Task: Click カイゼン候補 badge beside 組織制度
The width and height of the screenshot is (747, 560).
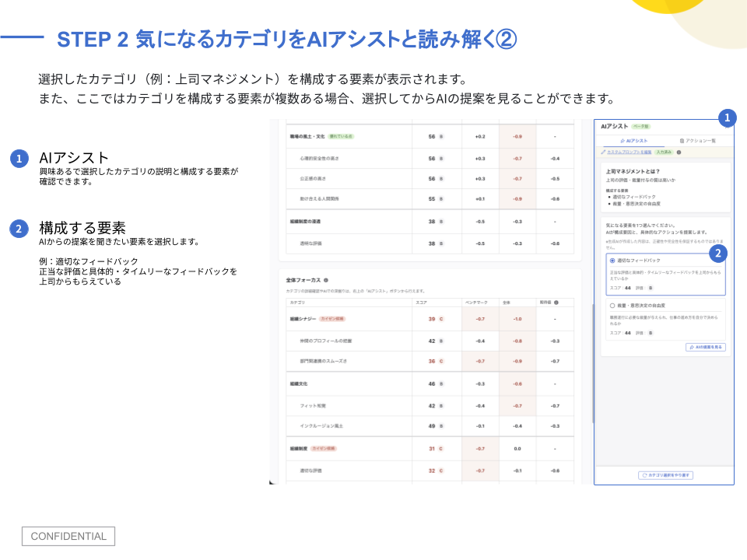Action: (x=324, y=449)
